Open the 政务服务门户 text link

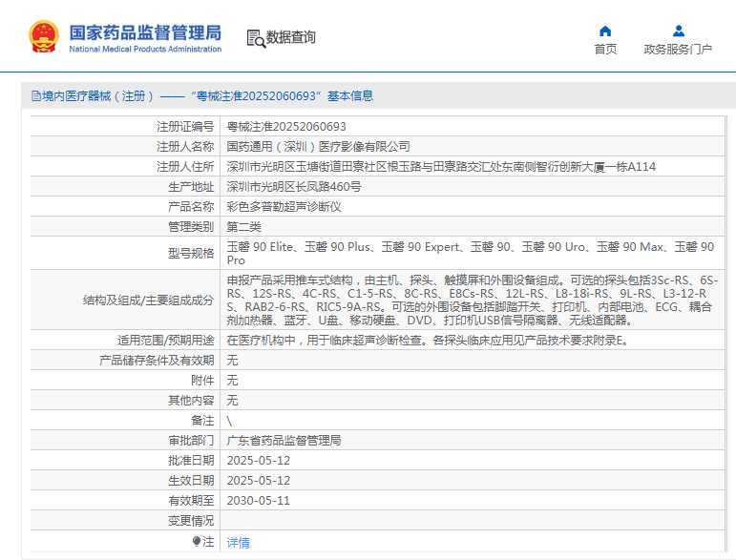pyautogui.click(x=678, y=50)
